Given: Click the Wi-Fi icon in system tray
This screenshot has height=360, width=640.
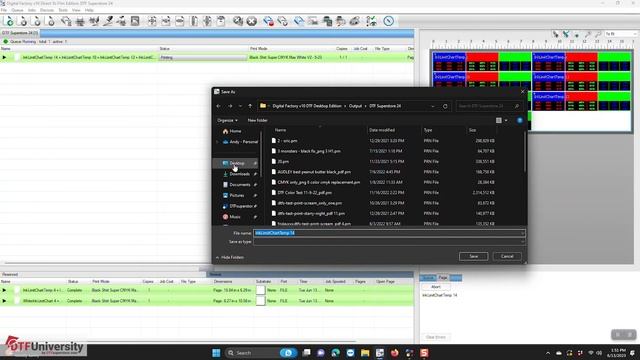Looking at the screenshot, I should (x=590, y=353).
